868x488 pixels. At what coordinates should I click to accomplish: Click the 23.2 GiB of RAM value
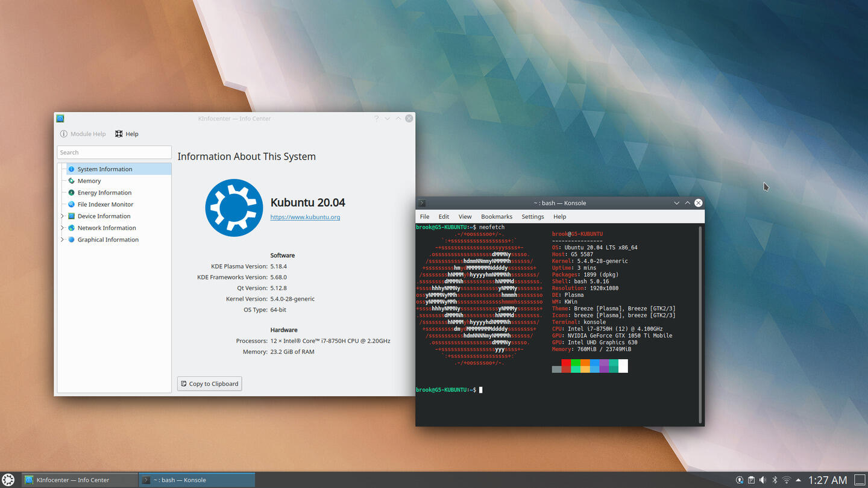pos(292,352)
